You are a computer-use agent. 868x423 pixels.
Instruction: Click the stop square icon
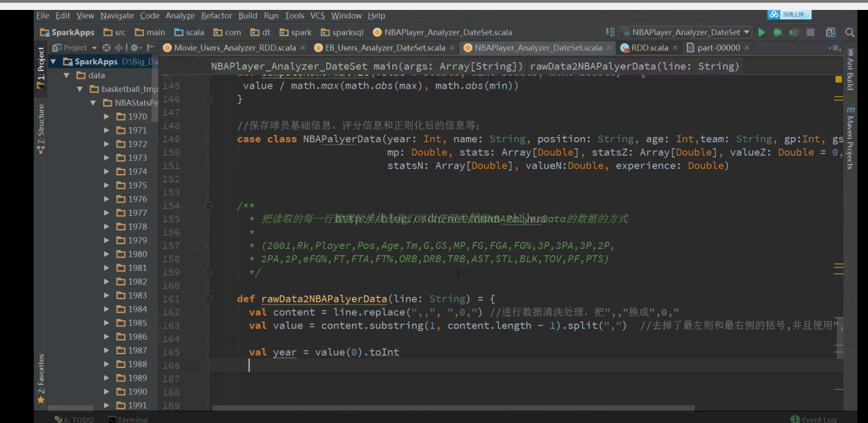pos(810,32)
